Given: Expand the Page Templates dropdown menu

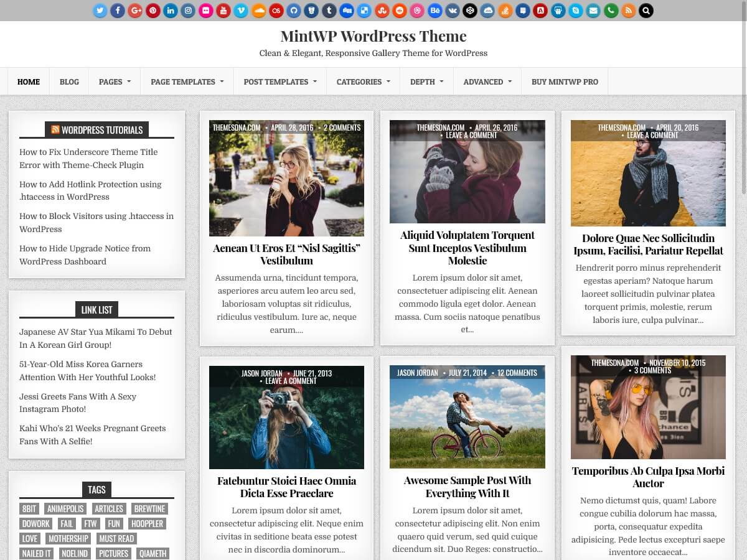Looking at the screenshot, I should (x=187, y=82).
